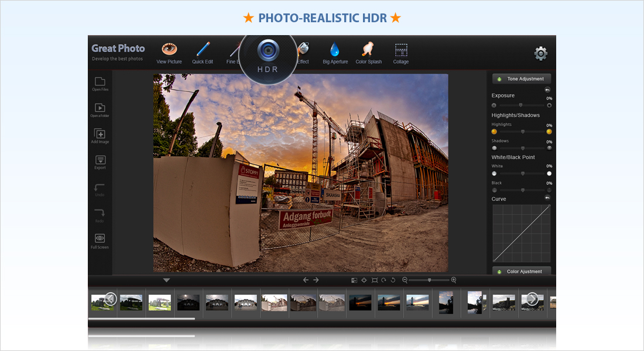
Task: Move the zoom level slider
Action: 429,280
